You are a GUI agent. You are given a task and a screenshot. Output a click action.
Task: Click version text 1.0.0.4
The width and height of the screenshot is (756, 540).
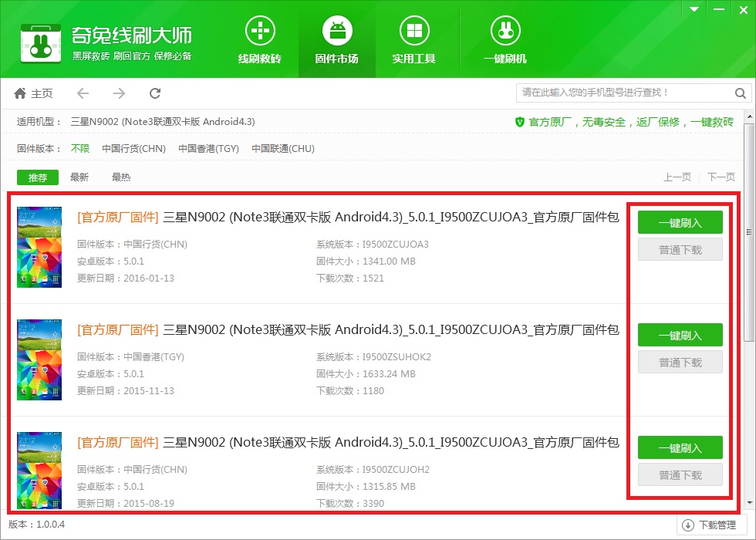50,525
